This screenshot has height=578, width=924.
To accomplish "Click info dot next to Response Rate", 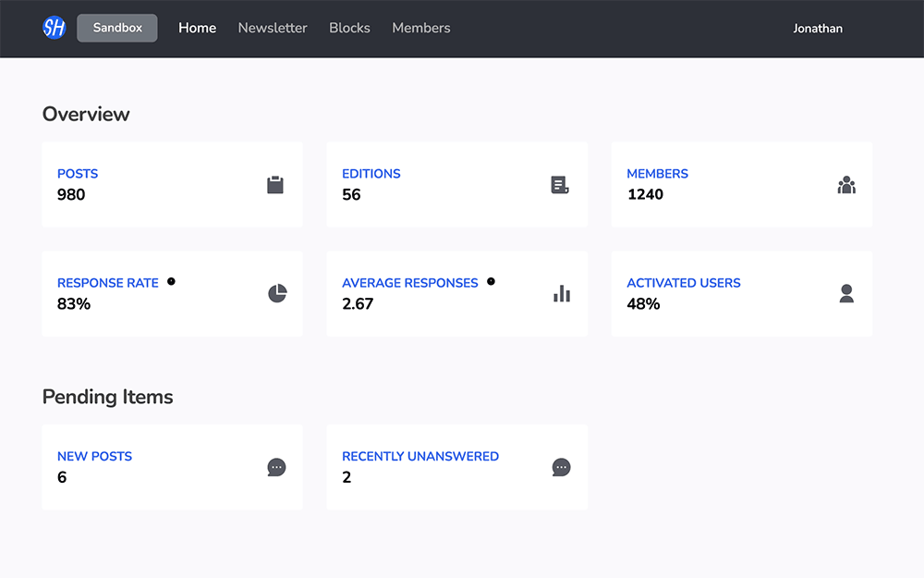I will point(171,281).
